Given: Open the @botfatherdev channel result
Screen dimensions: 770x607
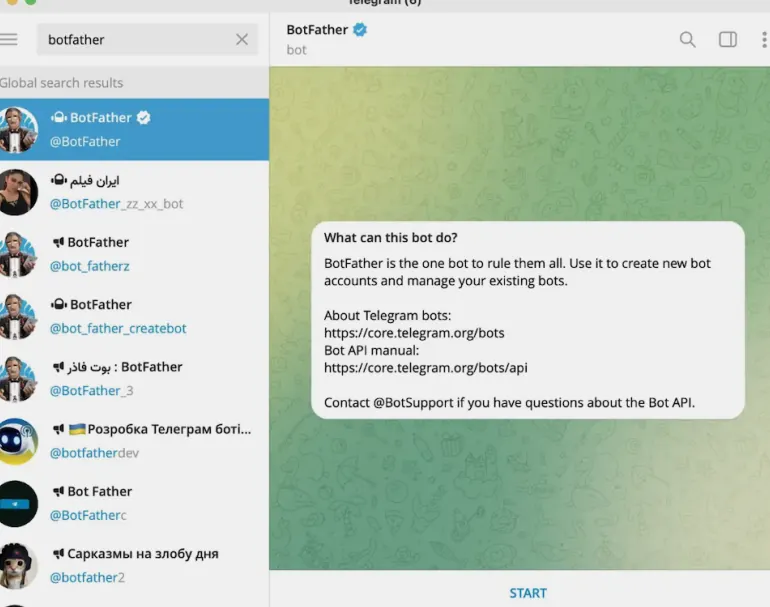Looking at the screenshot, I should [x=134, y=441].
